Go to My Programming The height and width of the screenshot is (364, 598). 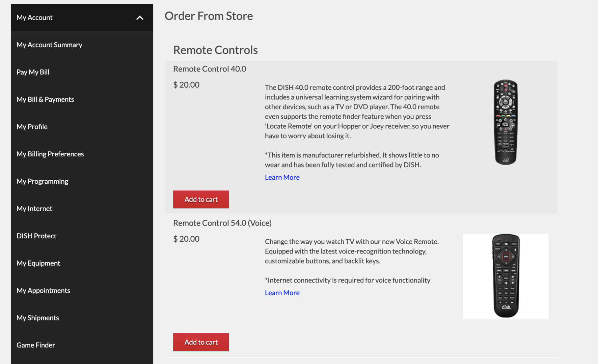43,181
